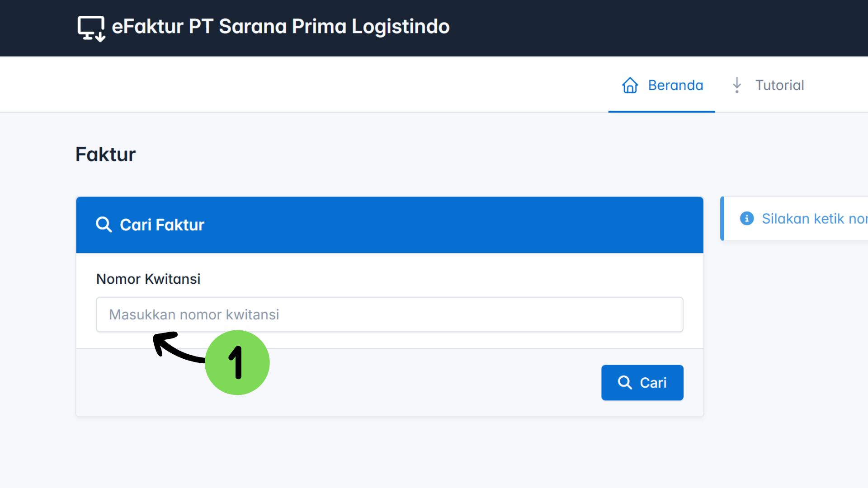Click the down-arrow icon beside Tutorial
This screenshot has height=488, width=868.
click(x=737, y=85)
